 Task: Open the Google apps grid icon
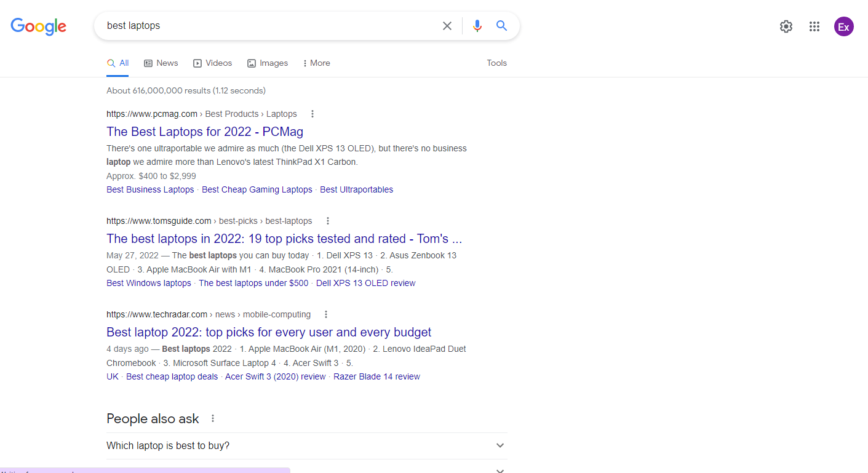coord(814,26)
